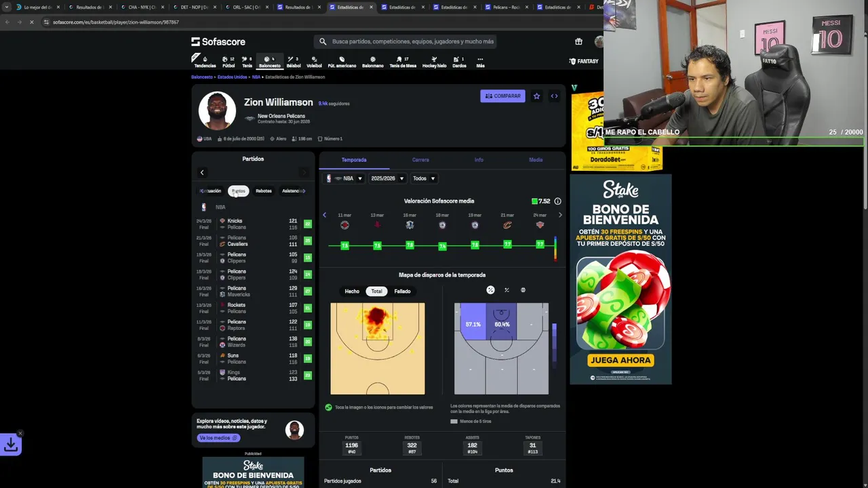Open the Hockey hielo section

434,62
